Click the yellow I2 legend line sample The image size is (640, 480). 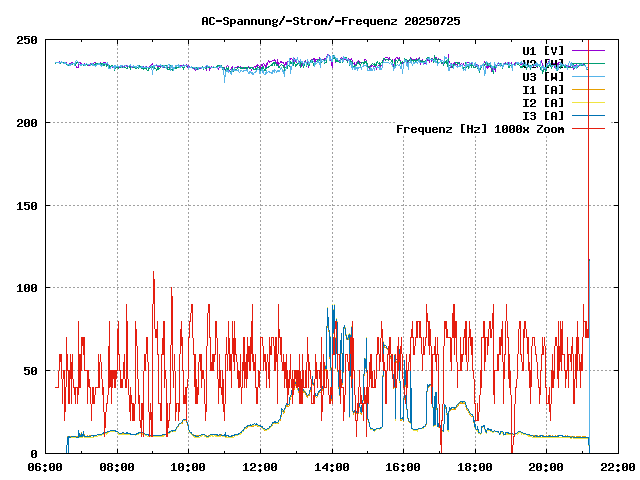tap(588, 103)
